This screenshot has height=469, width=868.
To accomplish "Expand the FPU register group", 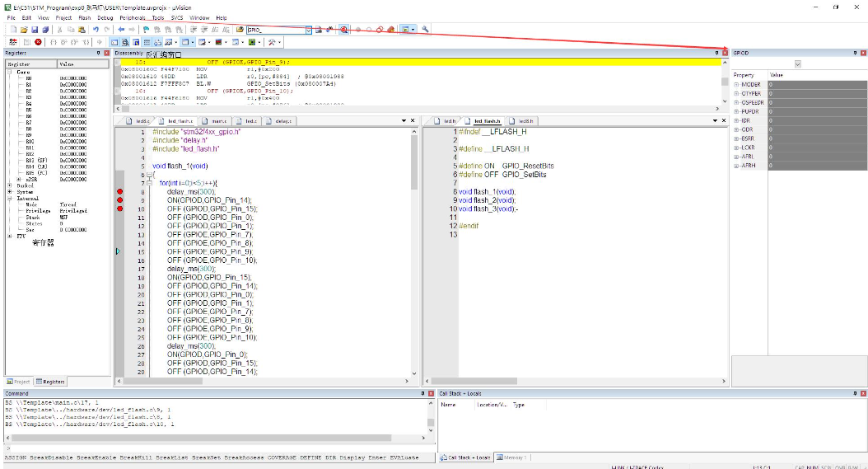I will coord(10,237).
